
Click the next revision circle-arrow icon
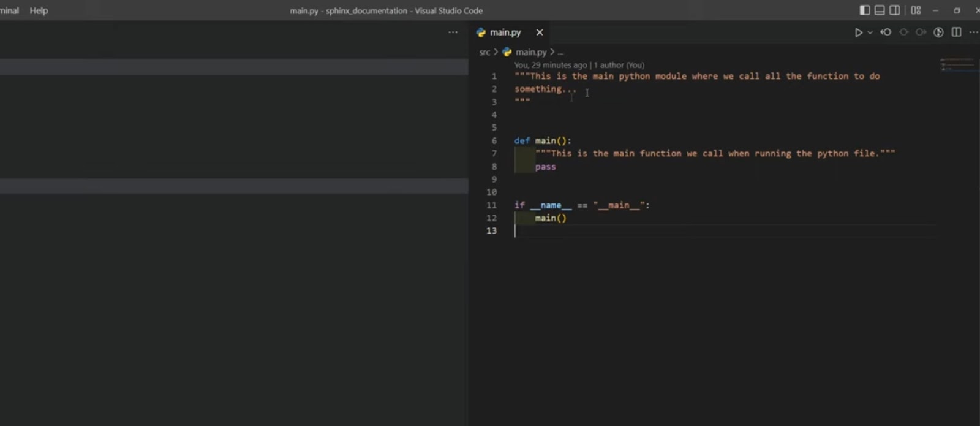921,32
